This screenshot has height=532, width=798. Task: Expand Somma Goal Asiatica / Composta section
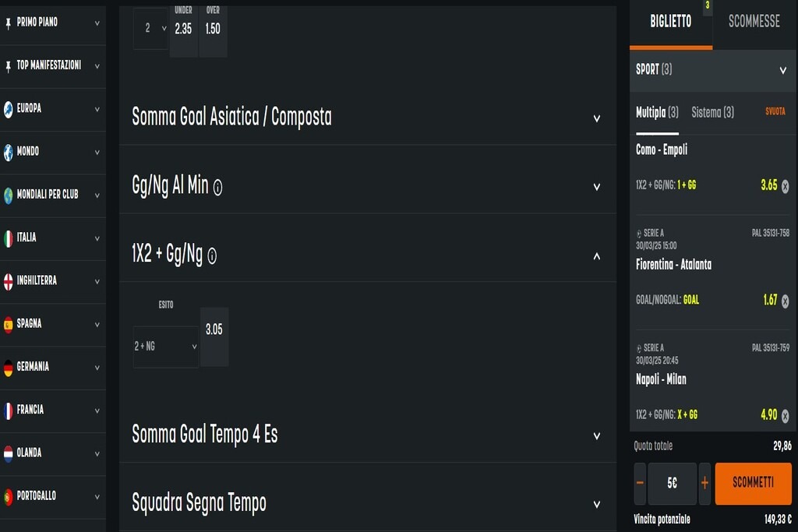click(x=596, y=118)
